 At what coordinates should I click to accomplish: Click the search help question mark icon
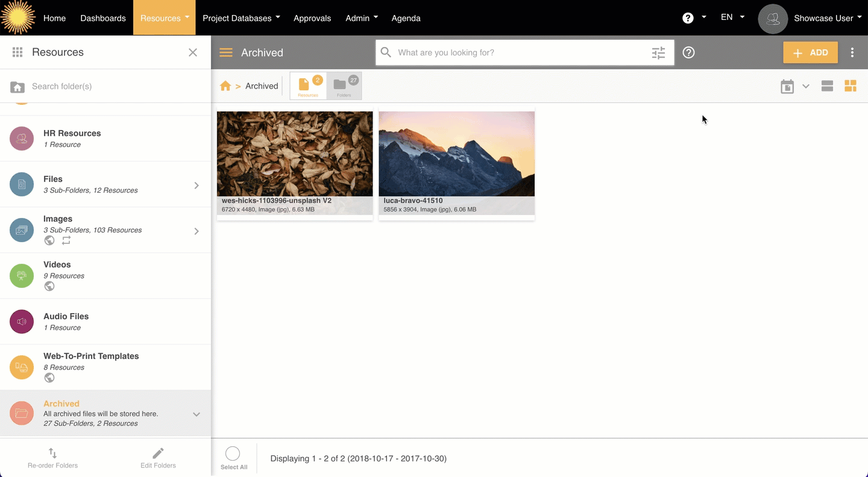(688, 52)
